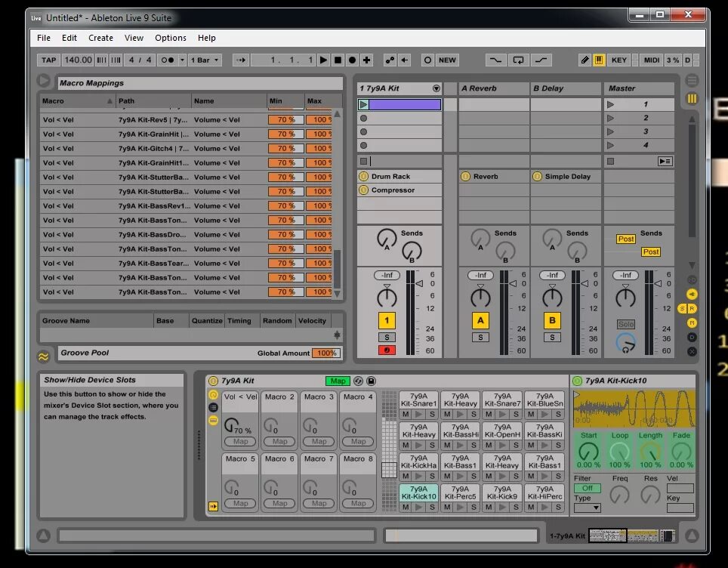Image resolution: width=728 pixels, height=568 pixels.
Task: Open the Create menu
Action: (x=100, y=38)
